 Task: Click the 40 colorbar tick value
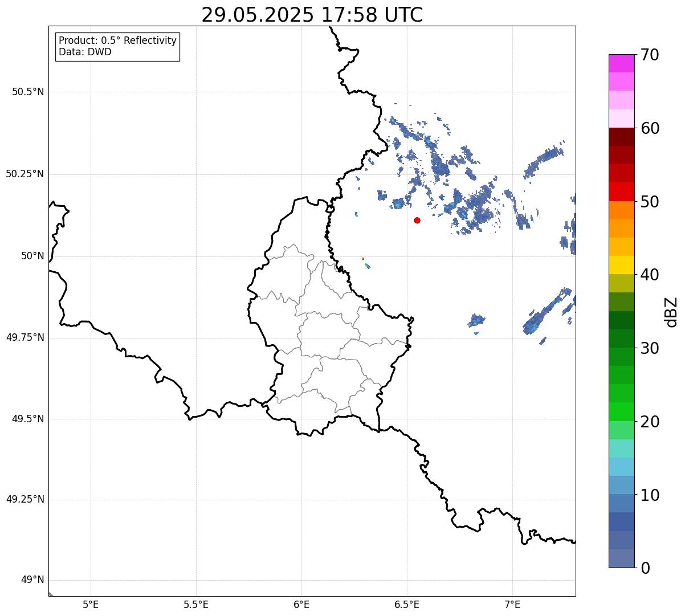[x=650, y=275]
